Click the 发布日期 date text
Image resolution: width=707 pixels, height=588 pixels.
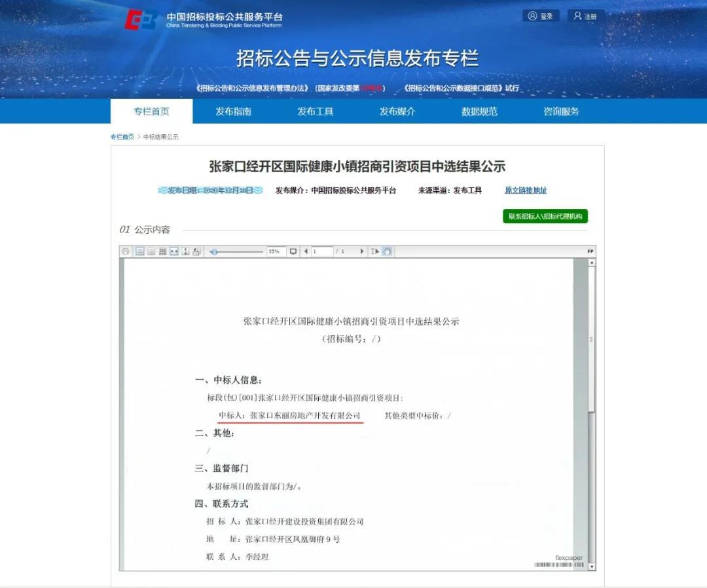(210, 191)
